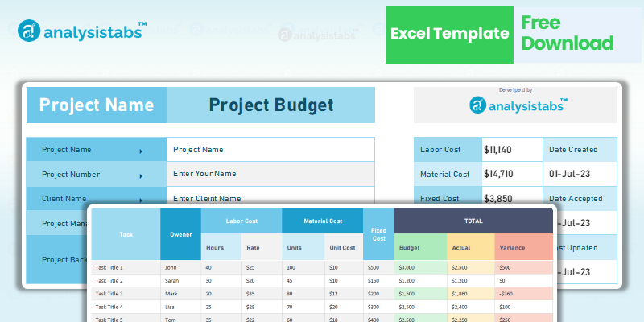Image resolution: width=644 pixels, height=322 pixels.
Task: Click the Date Created label cell
Action: (x=580, y=150)
